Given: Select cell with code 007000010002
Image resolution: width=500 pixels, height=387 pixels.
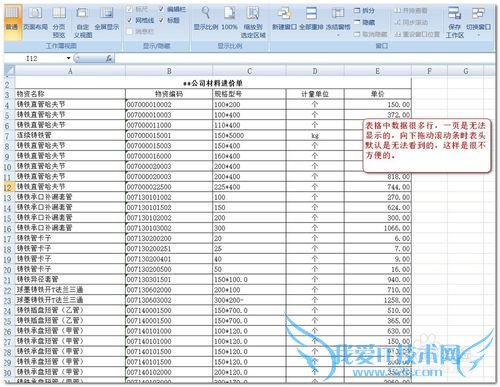Looking at the screenshot, I should click(169, 105).
